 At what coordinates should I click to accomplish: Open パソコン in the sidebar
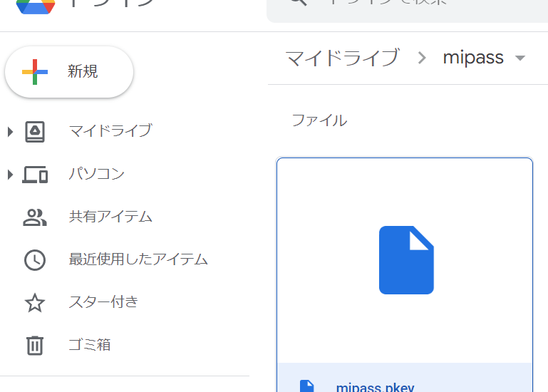[x=96, y=174]
